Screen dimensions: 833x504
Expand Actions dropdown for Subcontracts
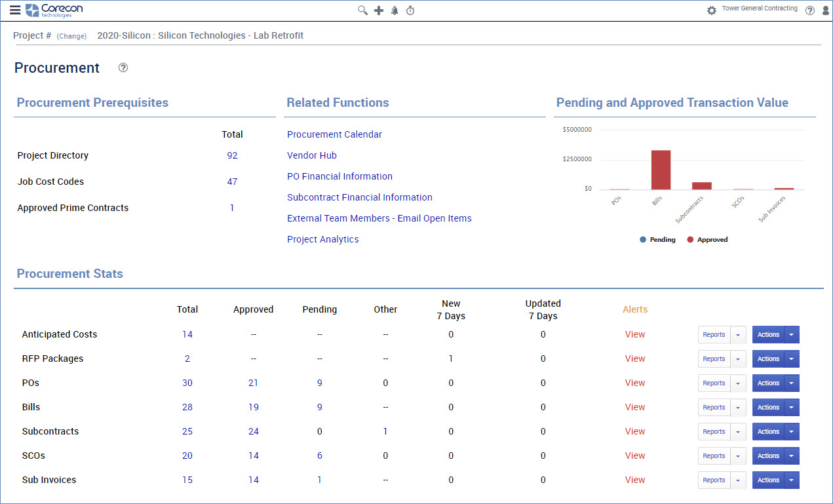(x=792, y=432)
